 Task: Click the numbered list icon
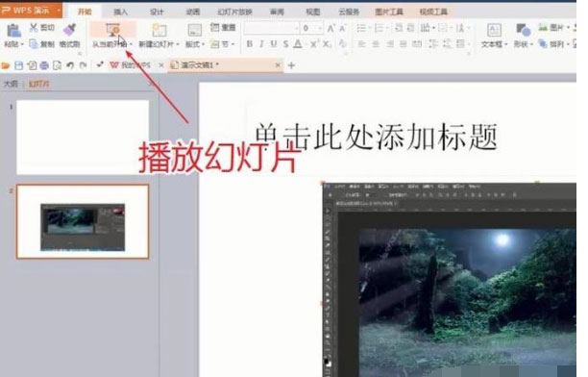click(380, 28)
